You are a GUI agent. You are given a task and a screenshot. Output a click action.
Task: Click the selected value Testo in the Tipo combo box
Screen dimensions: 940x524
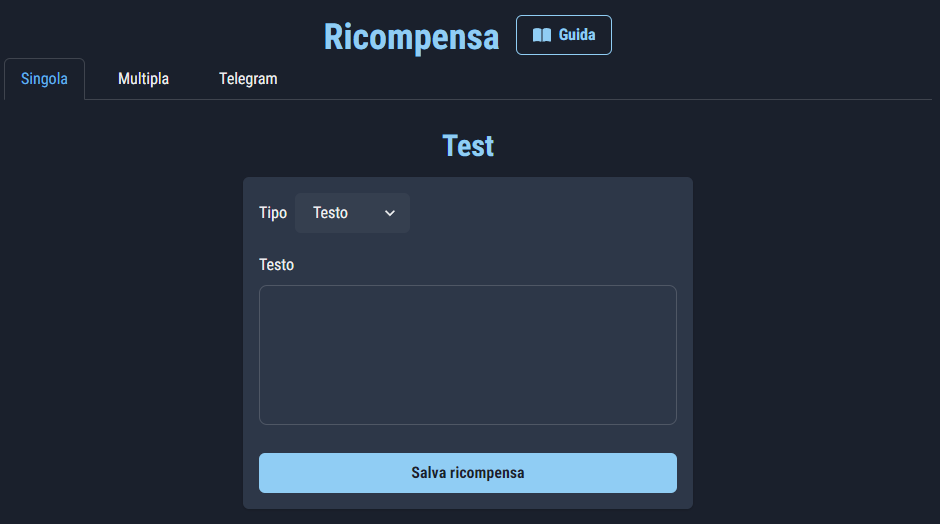(x=331, y=213)
